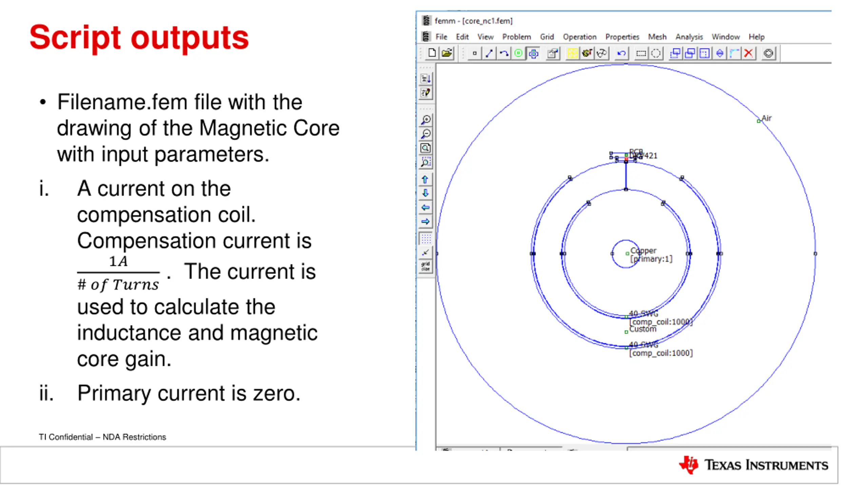Open the Grid menu

(x=547, y=37)
